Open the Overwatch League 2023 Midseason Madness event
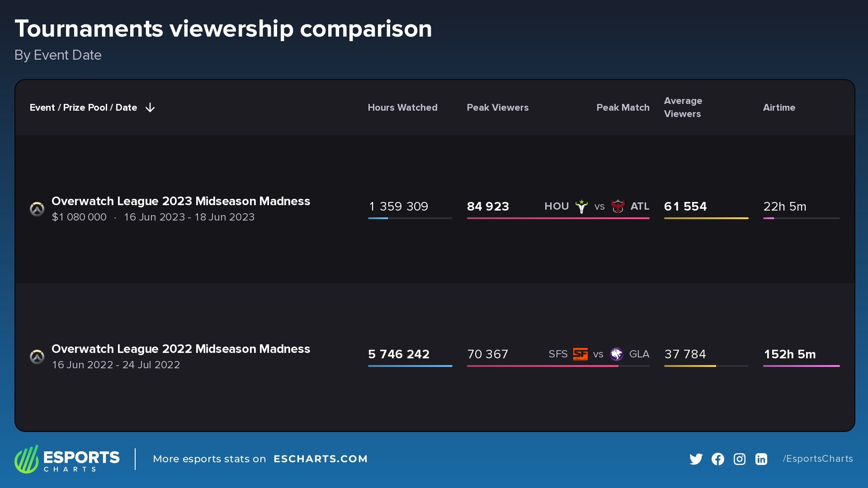 pyautogui.click(x=181, y=201)
